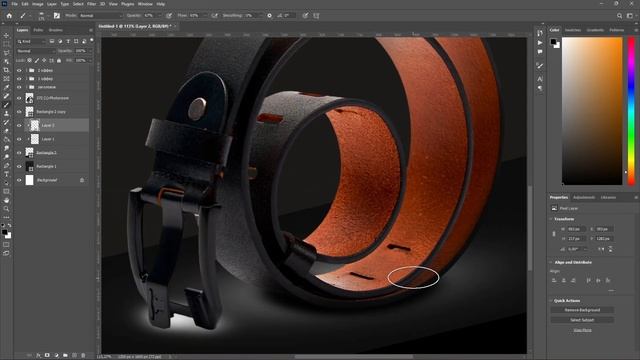640x360 pixels.
Task: Click the foreground color swatch in toolbar
Action: tap(4, 232)
